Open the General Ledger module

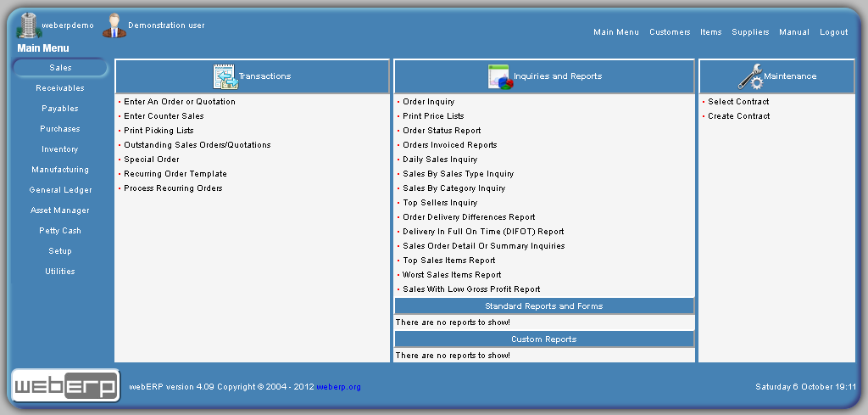[60, 190]
